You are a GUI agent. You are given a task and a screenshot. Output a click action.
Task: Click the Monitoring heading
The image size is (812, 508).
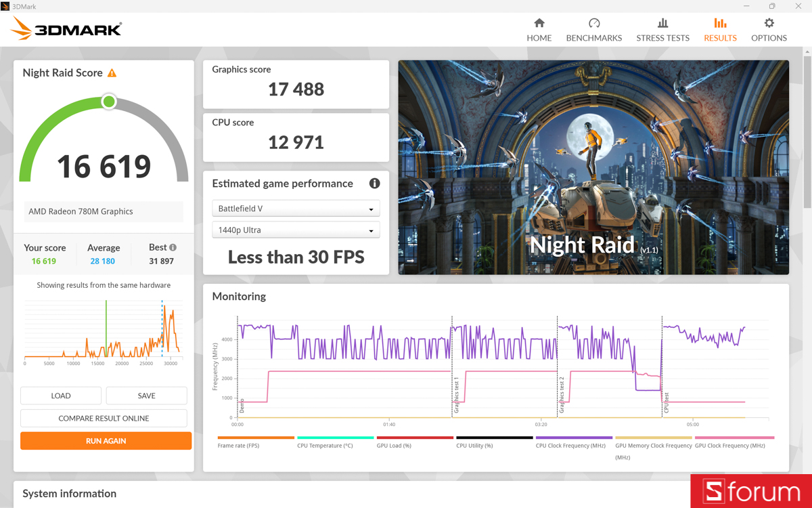point(239,297)
